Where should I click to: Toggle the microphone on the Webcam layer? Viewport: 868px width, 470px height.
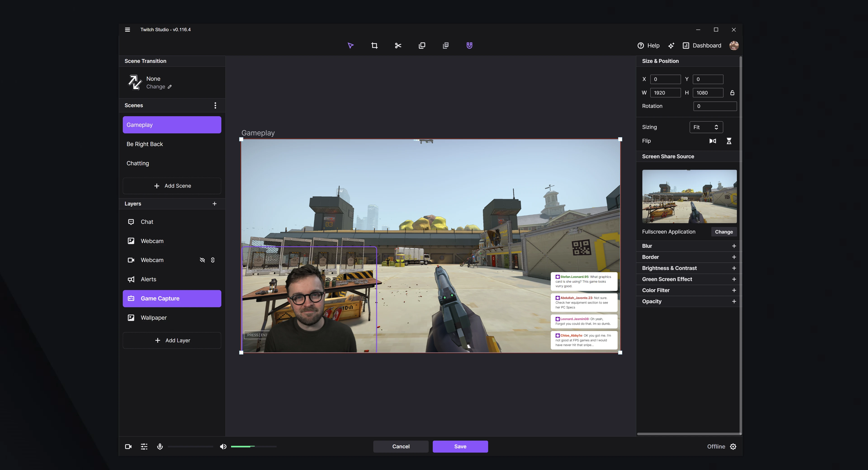(213, 260)
